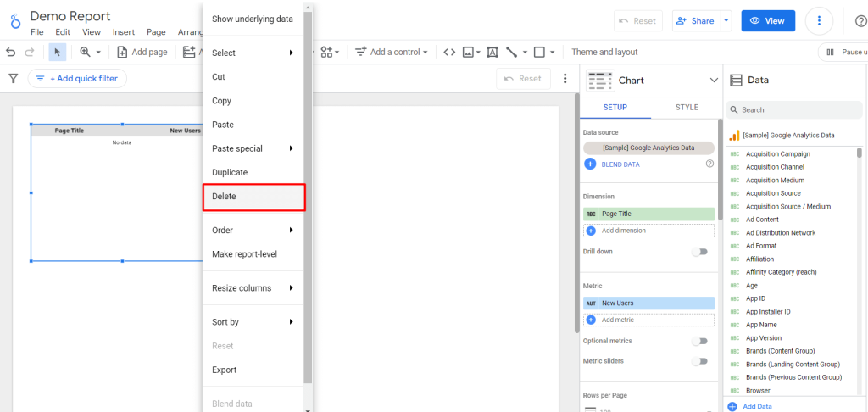The width and height of the screenshot is (868, 412).
Task: Choose Delete in context menu
Action: coord(254,198)
